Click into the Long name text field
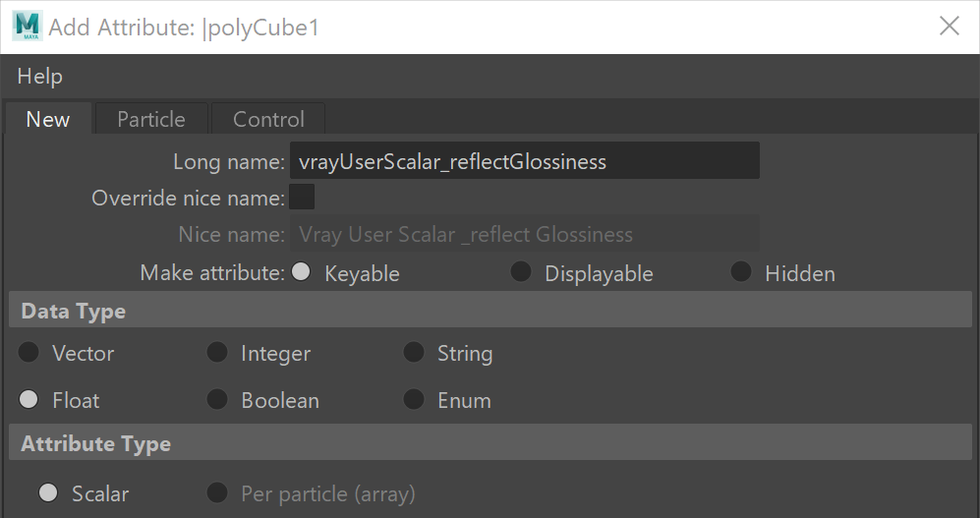The image size is (980, 518). (524, 161)
